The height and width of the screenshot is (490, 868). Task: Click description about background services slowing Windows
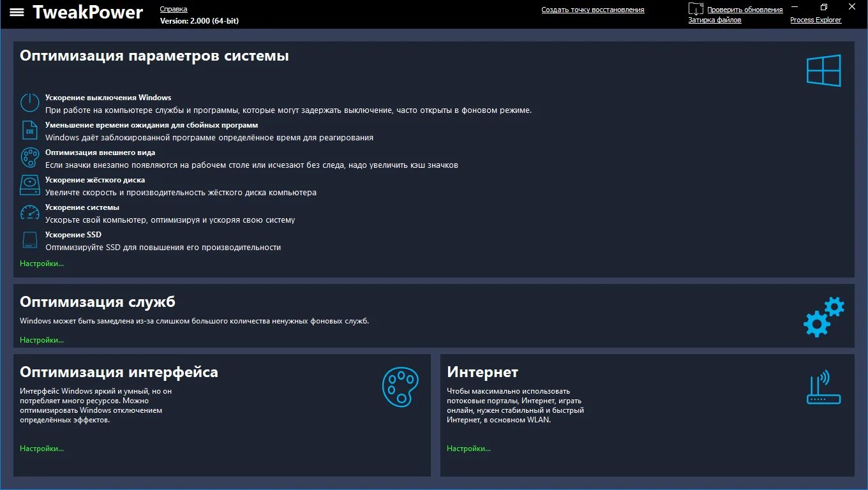click(194, 321)
